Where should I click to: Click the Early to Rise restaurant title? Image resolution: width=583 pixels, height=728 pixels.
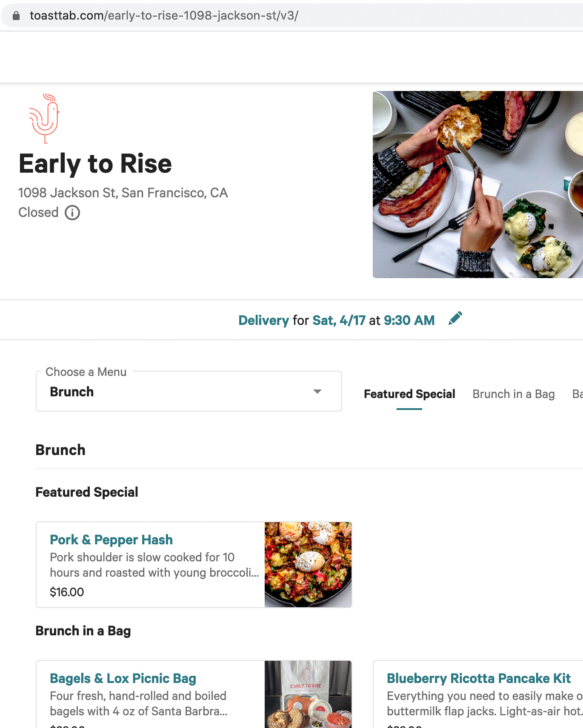[x=95, y=164]
